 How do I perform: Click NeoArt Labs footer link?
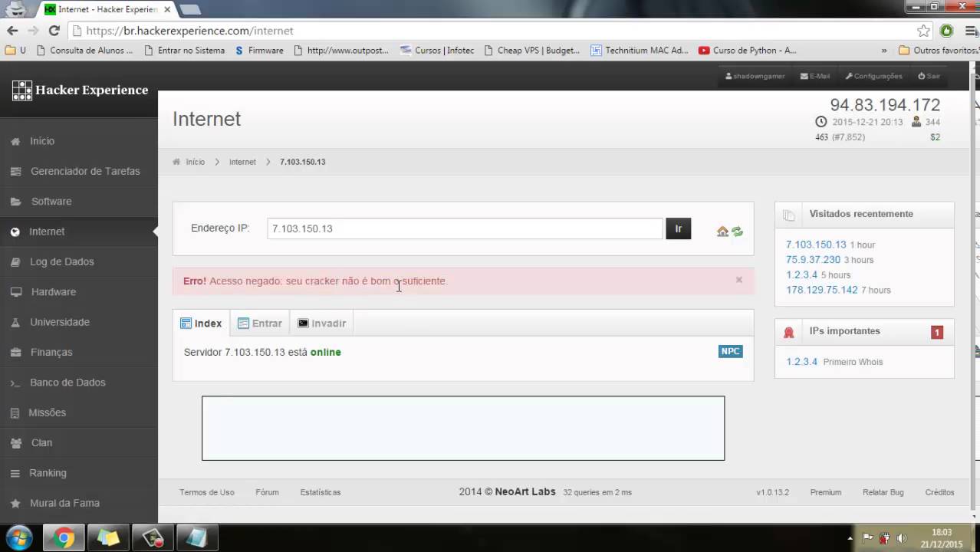(x=525, y=492)
